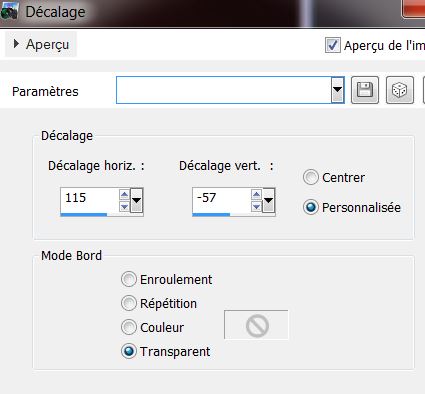Click the Décalage vert. value field
425x394 pixels.
(x=221, y=199)
